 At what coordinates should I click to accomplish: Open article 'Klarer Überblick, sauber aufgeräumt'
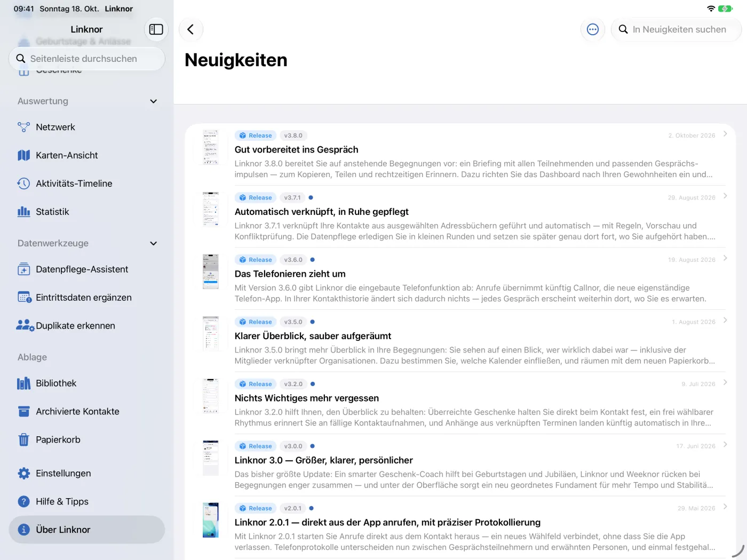tap(460, 341)
